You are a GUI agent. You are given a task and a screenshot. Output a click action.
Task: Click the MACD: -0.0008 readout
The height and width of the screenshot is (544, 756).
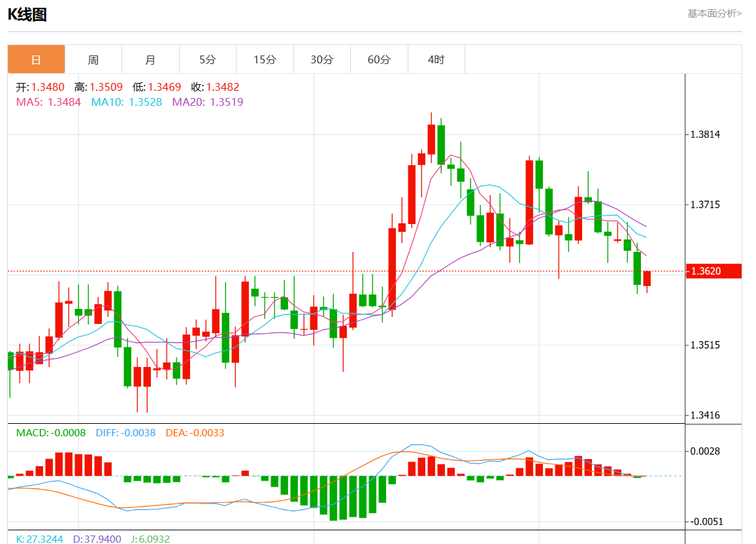tap(50, 433)
